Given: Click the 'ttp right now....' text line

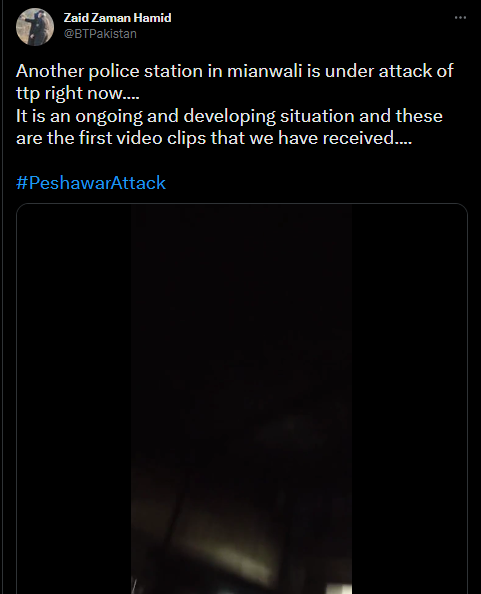Looking at the screenshot, I should 78,93.
